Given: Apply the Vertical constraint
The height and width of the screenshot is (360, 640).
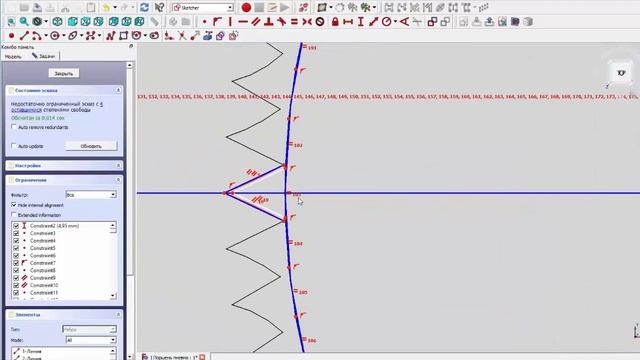Looking at the screenshot, I should 230,22.
